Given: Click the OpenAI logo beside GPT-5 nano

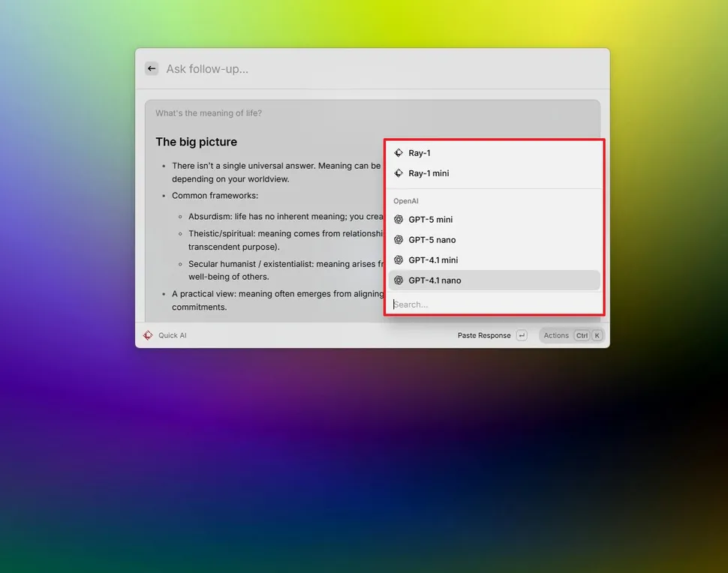Looking at the screenshot, I should [x=399, y=240].
